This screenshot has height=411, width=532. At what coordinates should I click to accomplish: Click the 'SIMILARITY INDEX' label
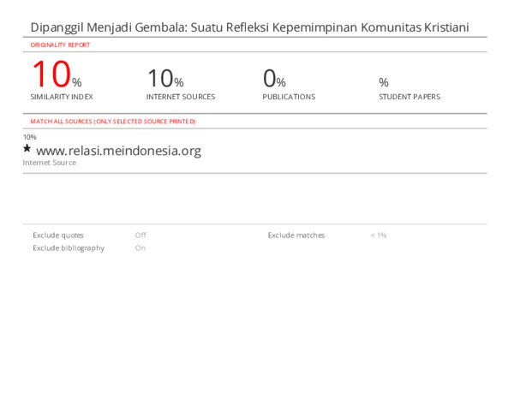click(62, 97)
